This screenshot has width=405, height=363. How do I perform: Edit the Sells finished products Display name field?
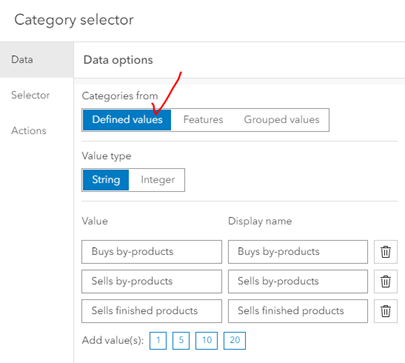point(298,311)
